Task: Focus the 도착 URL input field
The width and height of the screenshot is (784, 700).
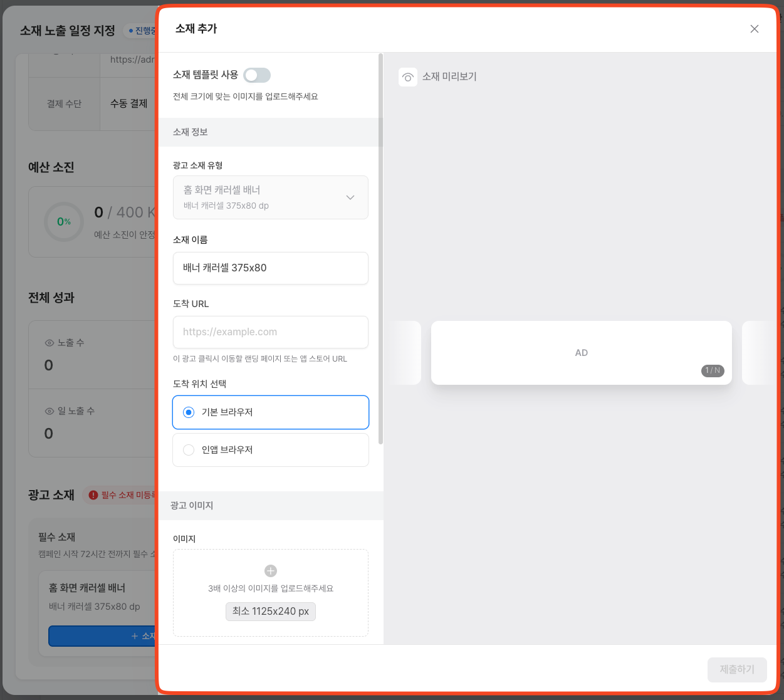Action: point(271,332)
